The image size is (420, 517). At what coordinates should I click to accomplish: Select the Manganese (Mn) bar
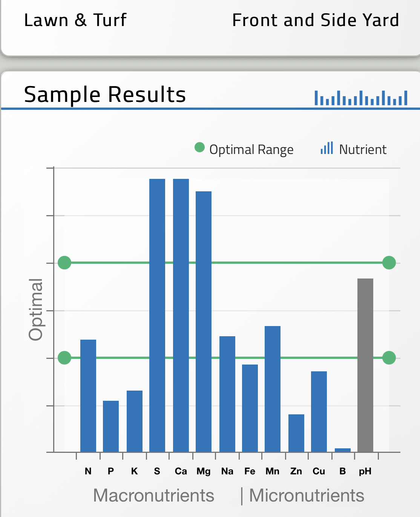tap(273, 389)
